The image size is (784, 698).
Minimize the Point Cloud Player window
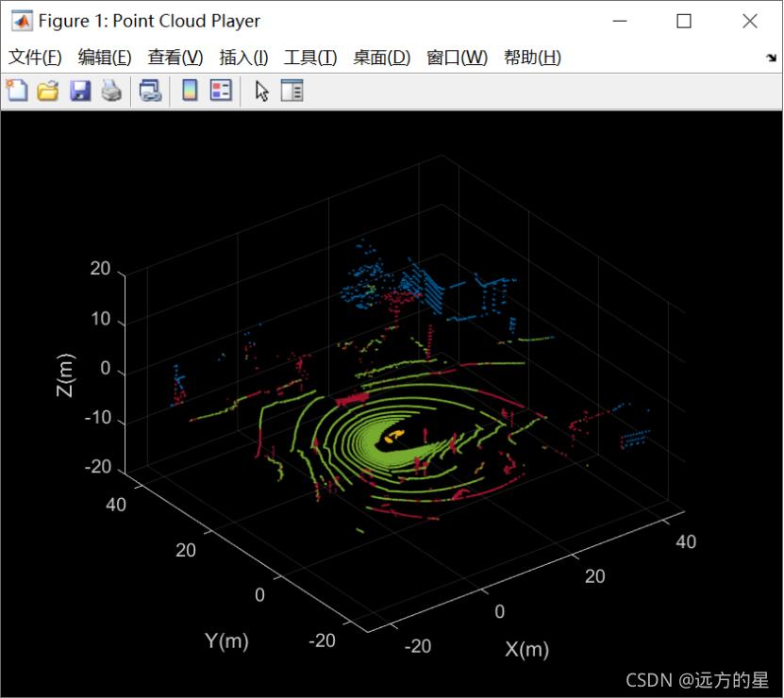(x=620, y=21)
